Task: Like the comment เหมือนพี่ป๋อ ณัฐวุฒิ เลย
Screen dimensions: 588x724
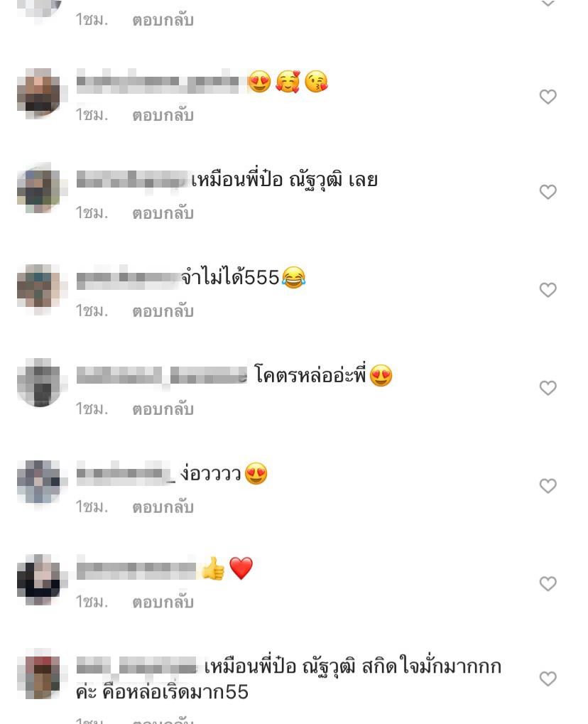Action: click(x=548, y=192)
